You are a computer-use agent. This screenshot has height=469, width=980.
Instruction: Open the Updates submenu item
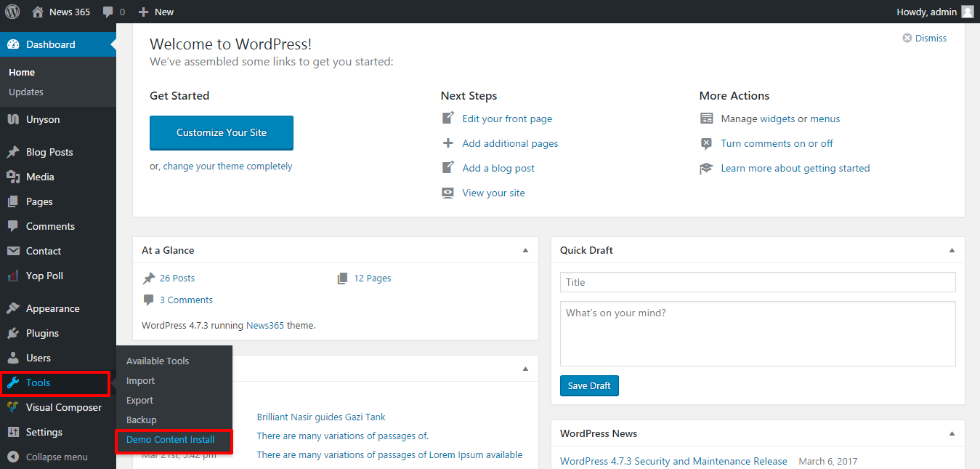click(x=26, y=92)
